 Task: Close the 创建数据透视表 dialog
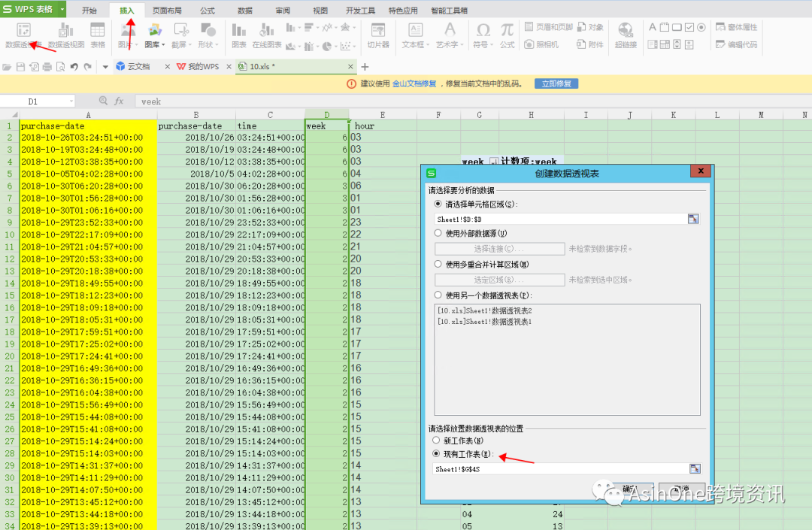[x=700, y=171]
